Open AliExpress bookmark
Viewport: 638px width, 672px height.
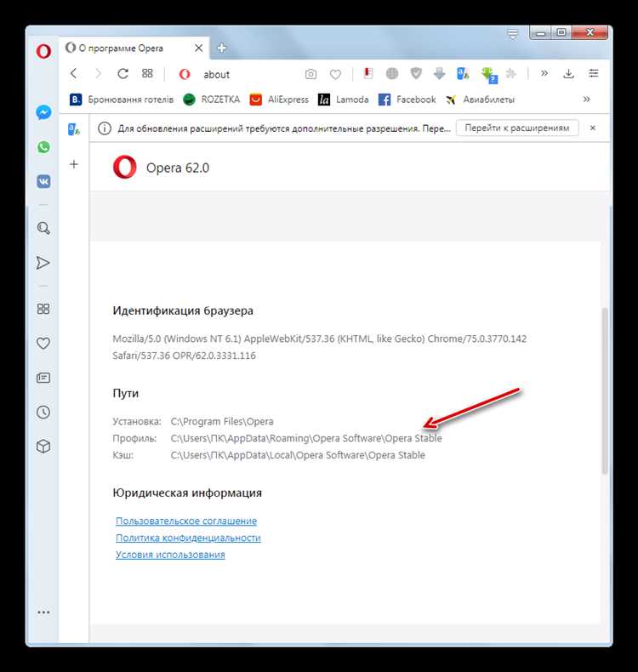[279, 100]
